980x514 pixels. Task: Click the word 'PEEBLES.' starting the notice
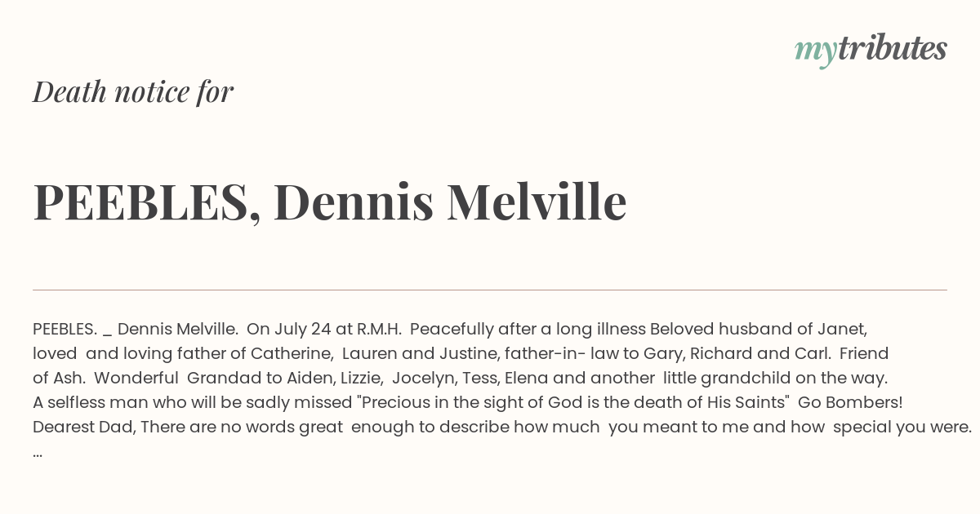click(x=65, y=330)
